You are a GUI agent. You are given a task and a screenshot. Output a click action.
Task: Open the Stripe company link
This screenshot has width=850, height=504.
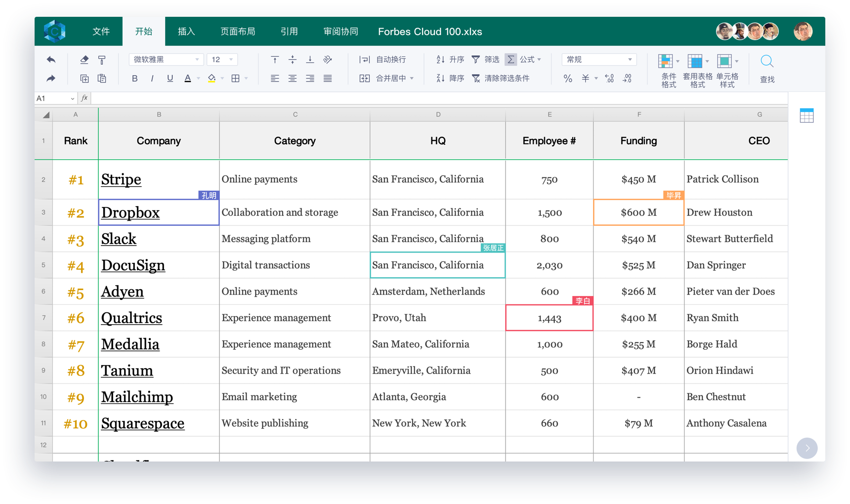[x=121, y=179]
